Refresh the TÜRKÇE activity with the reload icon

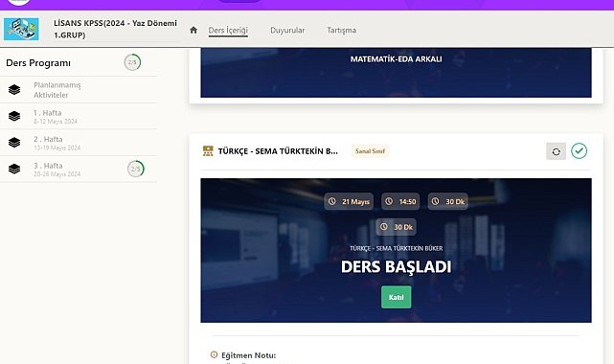tap(556, 151)
